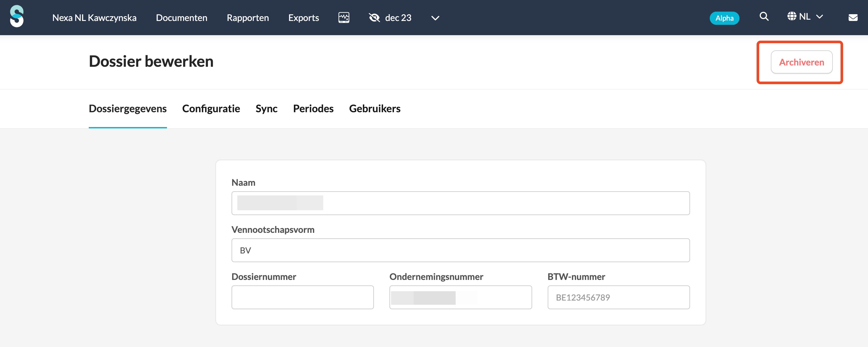Focus the Dossiernummer input field

click(x=302, y=298)
